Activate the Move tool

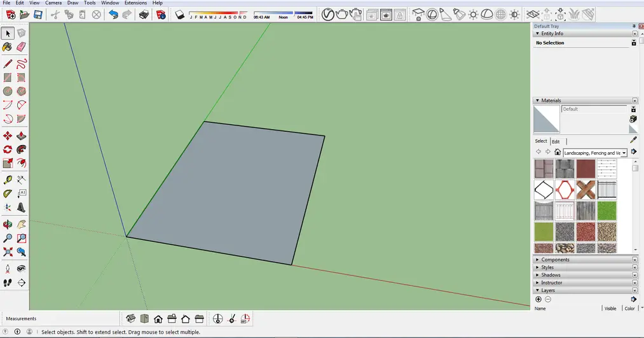(x=8, y=136)
